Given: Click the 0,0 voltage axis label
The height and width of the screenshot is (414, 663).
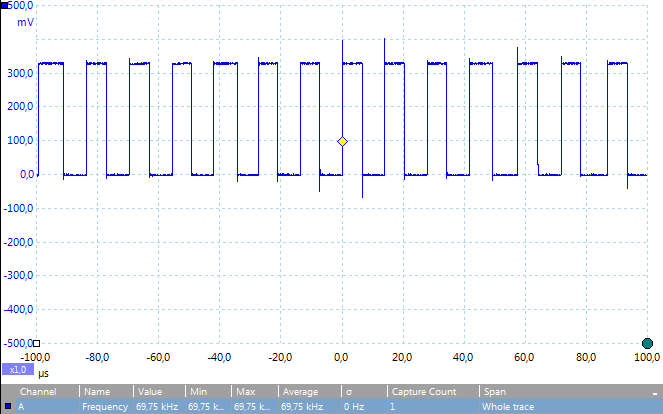Looking at the screenshot, I should [27, 174].
